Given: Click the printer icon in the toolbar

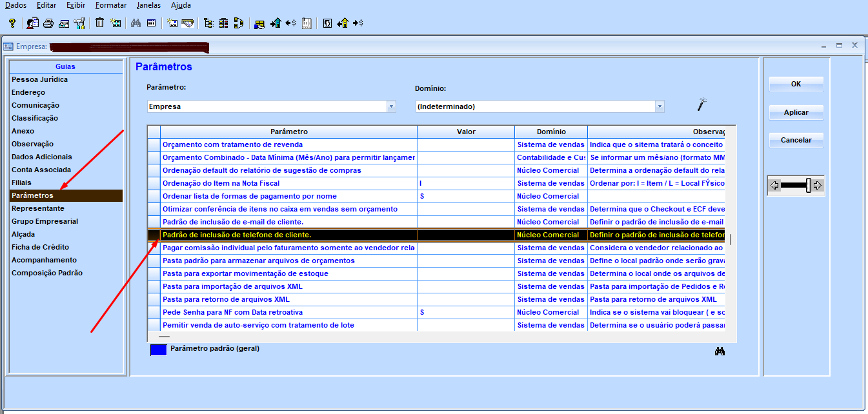Looking at the screenshot, I should 48,23.
